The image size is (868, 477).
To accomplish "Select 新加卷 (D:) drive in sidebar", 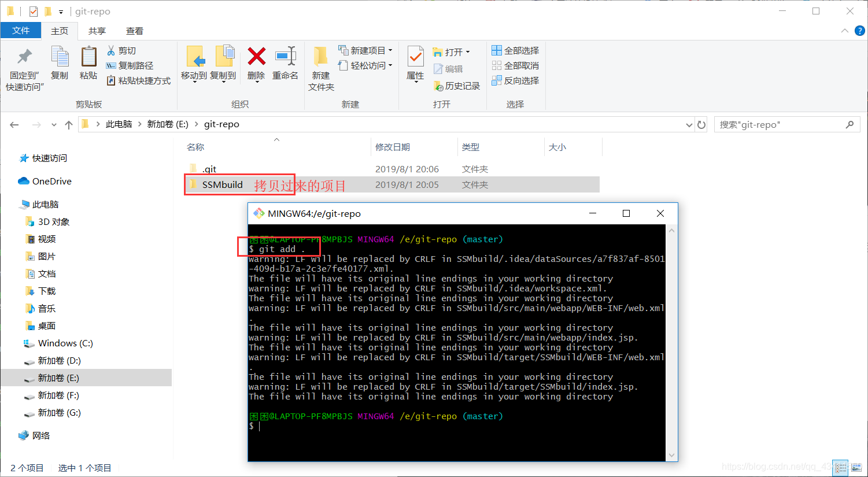I will coord(60,361).
